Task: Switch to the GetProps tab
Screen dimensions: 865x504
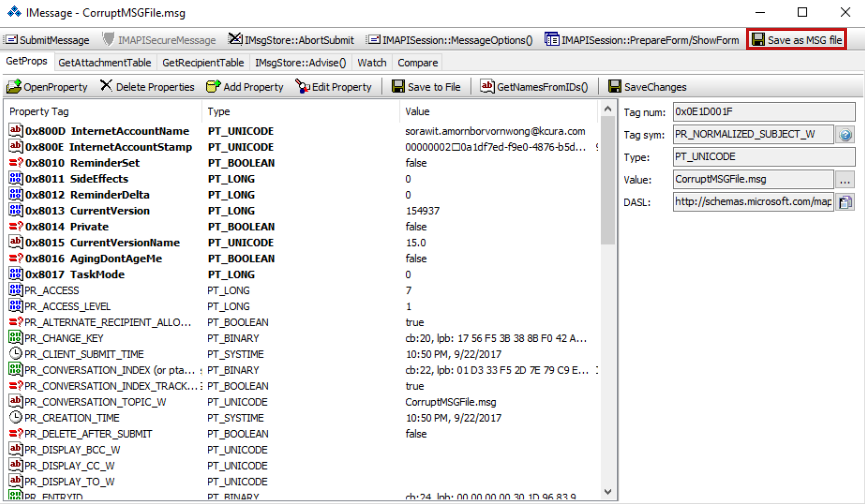Action: click(x=26, y=62)
